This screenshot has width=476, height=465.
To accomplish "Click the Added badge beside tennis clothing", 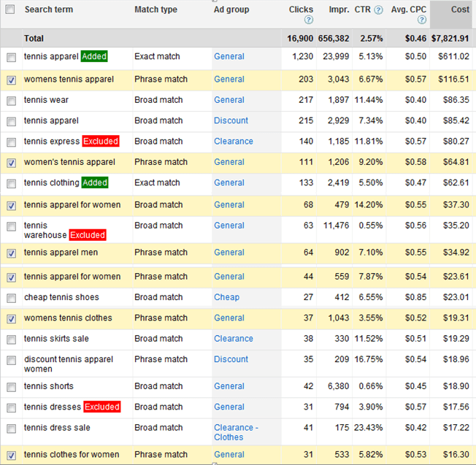I will tap(95, 182).
